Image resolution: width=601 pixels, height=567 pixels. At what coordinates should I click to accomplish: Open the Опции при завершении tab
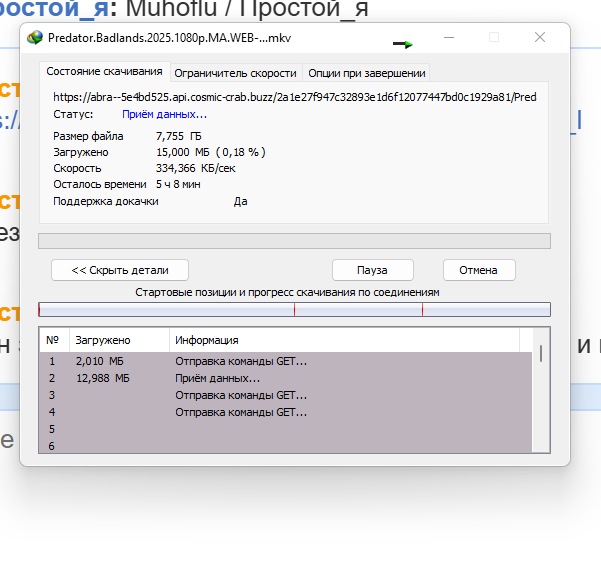(x=367, y=73)
